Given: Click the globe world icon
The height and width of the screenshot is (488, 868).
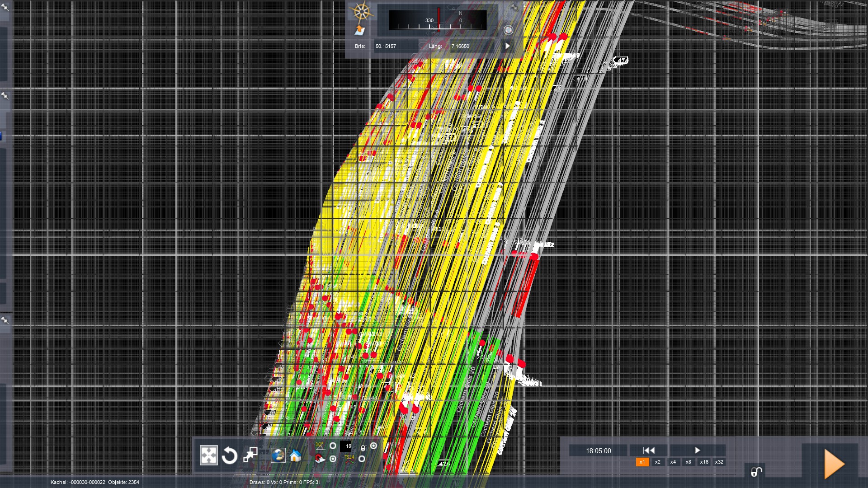Looking at the screenshot, I should [x=278, y=455].
